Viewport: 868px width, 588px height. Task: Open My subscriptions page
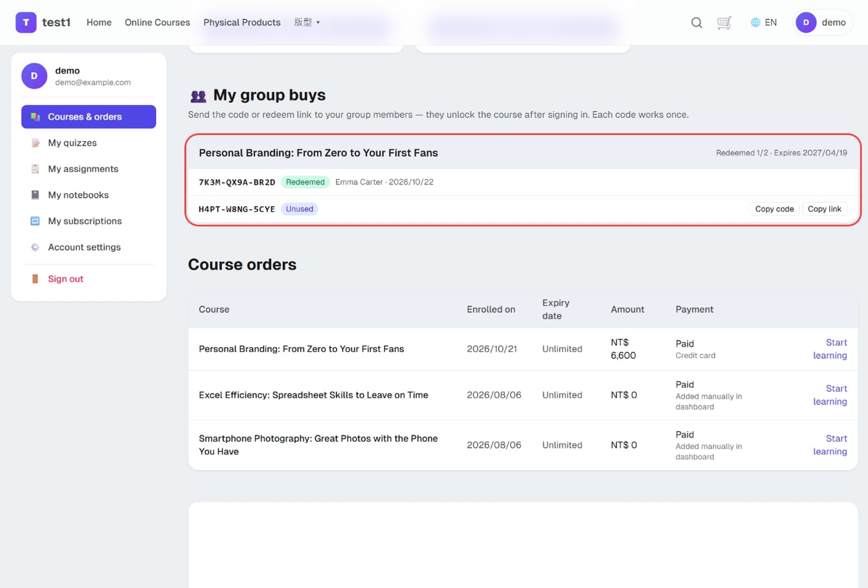click(x=89, y=221)
